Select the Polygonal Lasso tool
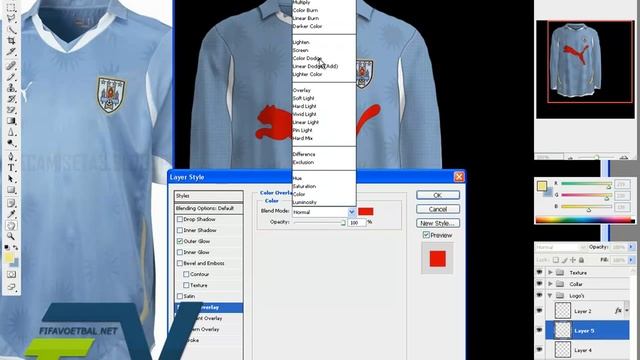This screenshot has height=360, width=640. (x=11, y=18)
